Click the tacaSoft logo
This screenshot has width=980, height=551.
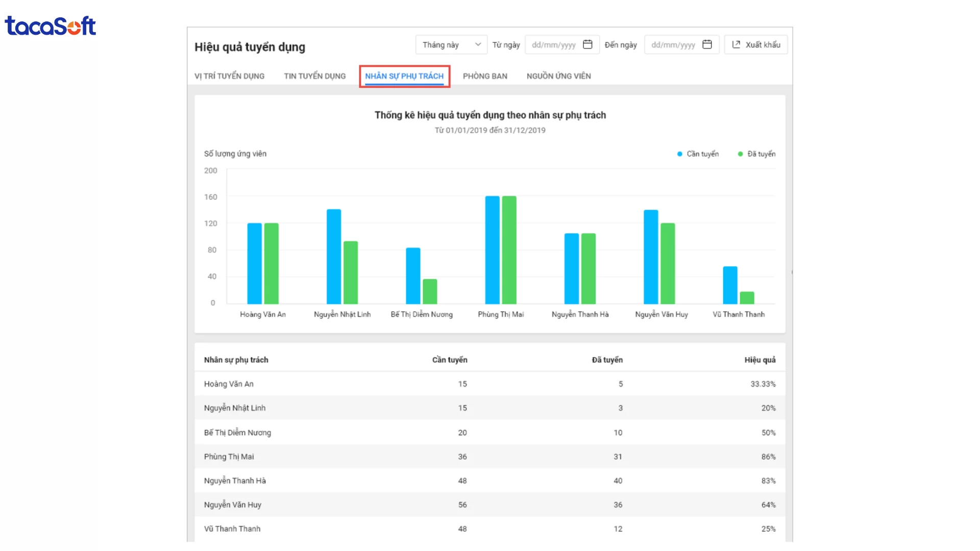(50, 26)
